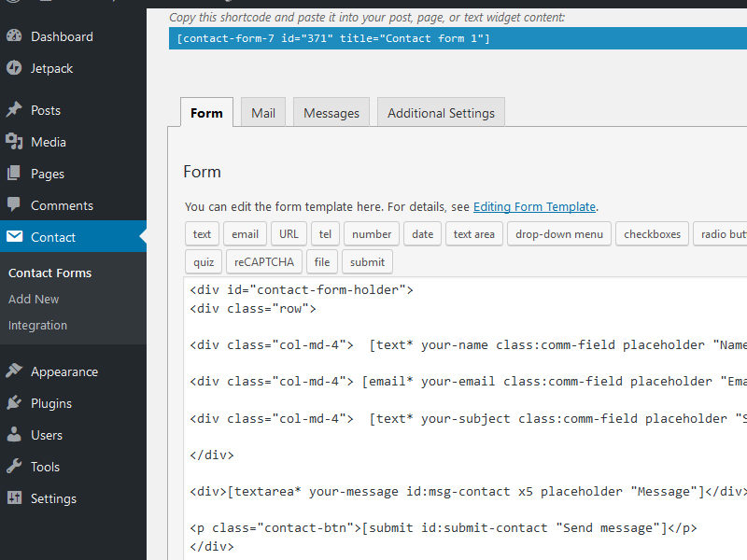Follow the Editing Form Template link
The image size is (747, 560).
[x=534, y=207]
